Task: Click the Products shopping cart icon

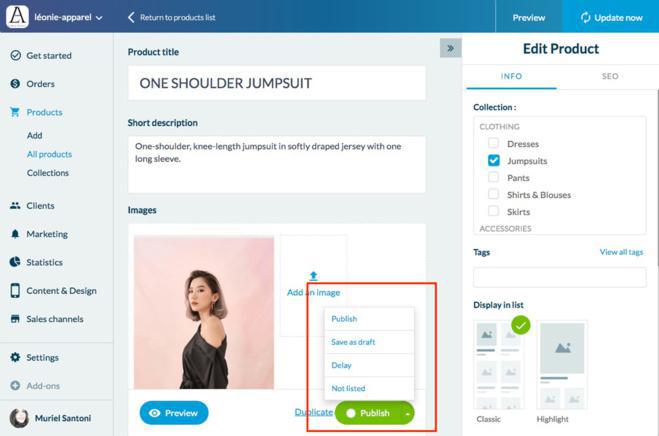Action: (15, 112)
